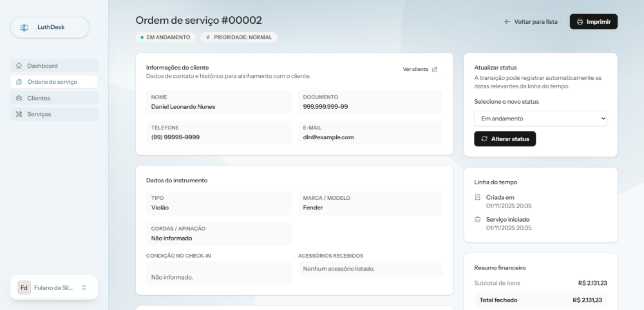
Task: Click the LuthDesk brand button
Action: pyautogui.click(x=50, y=28)
